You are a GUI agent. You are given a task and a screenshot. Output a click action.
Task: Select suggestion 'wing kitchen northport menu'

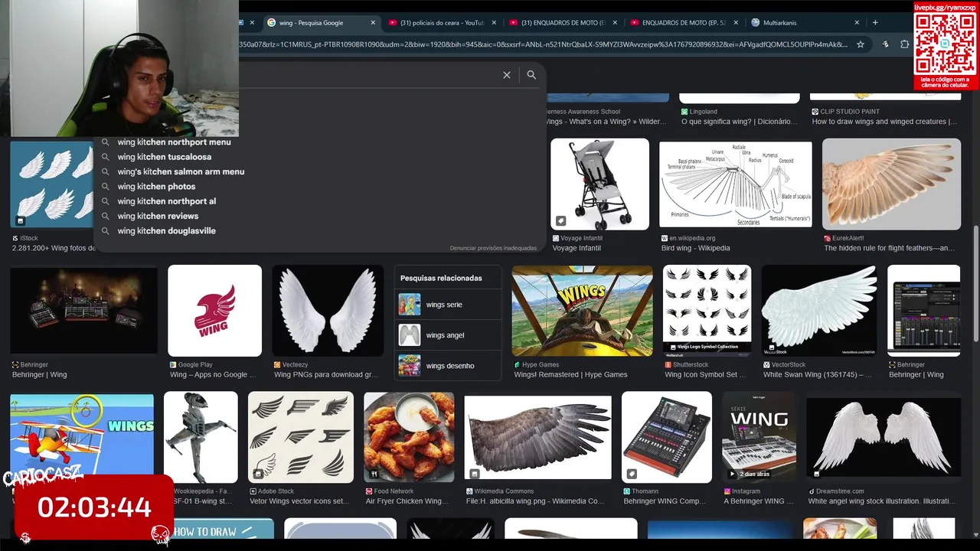(174, 142)
